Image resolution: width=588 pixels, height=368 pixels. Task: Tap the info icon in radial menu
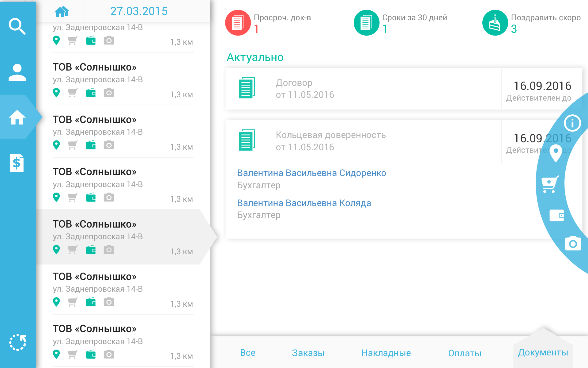572,123
